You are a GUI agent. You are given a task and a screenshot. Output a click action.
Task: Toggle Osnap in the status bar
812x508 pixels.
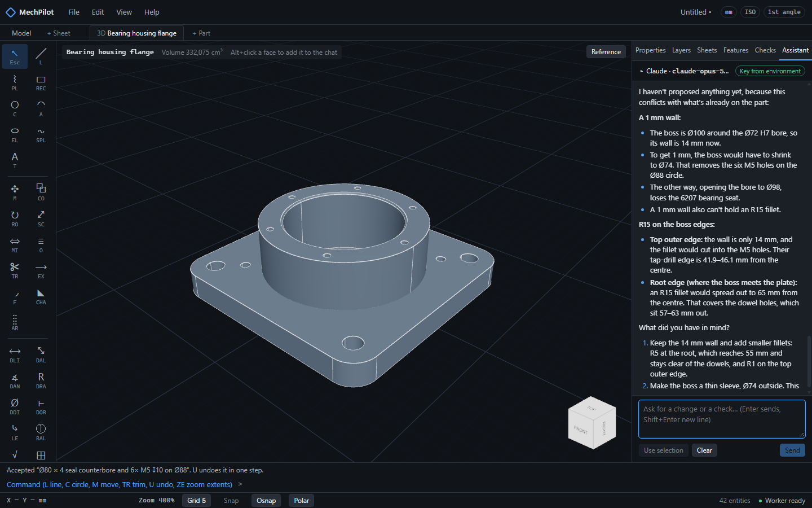point(266,501)
